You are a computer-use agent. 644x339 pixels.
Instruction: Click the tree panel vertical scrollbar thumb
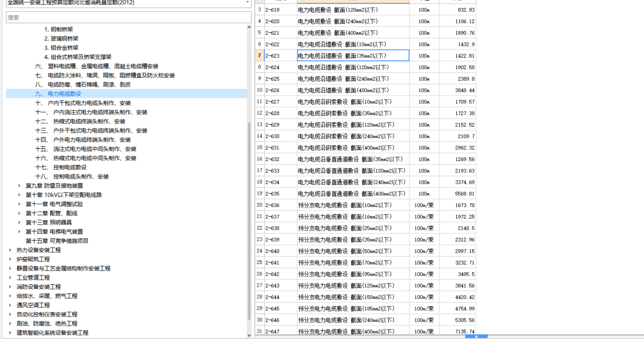point(249,221)
